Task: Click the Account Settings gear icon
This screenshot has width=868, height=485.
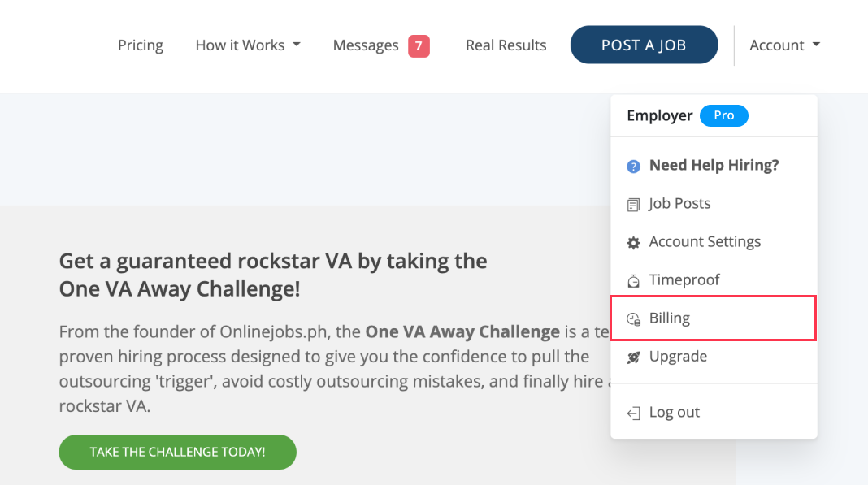Action: pos(634,243)
